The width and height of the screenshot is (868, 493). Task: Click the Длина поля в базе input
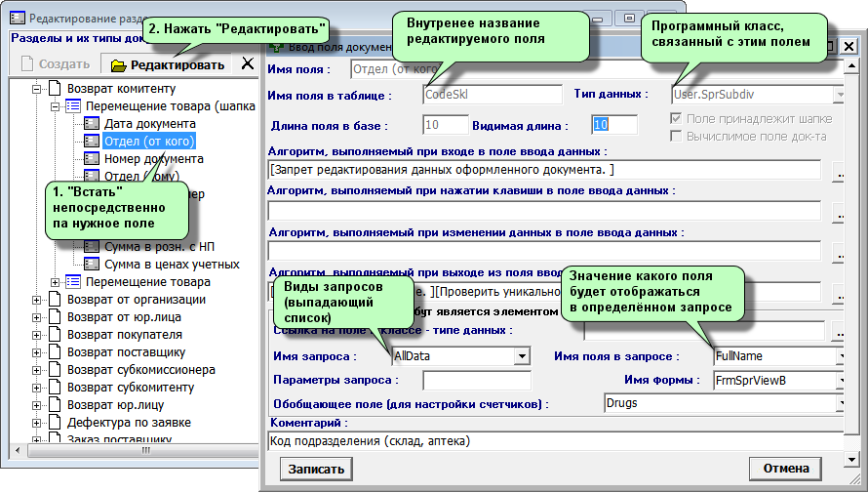coord(446,125)
